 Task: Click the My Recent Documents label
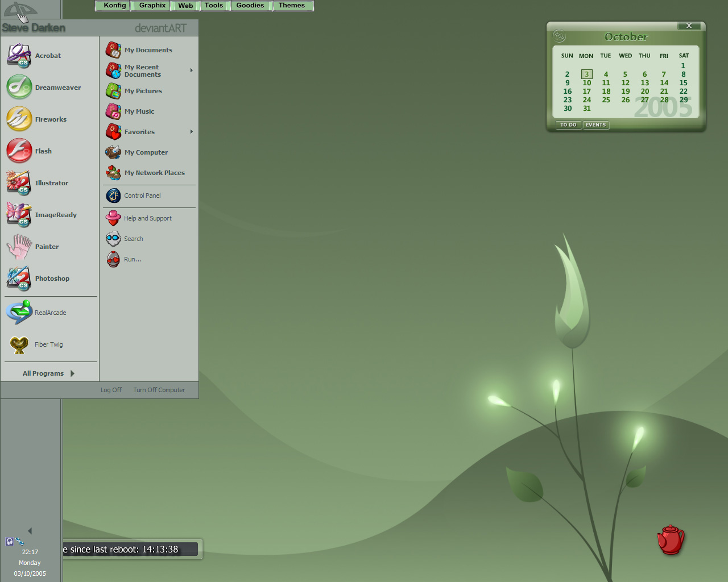(143, 70)
